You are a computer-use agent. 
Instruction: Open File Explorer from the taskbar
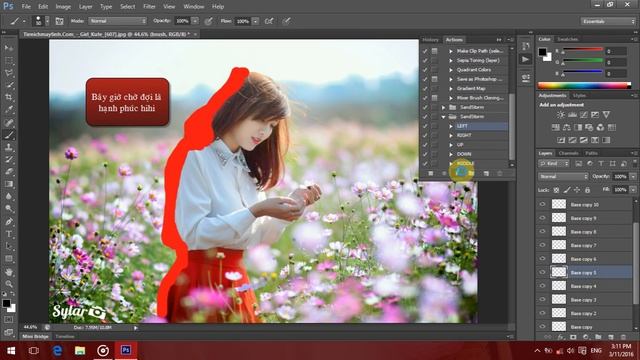pos(80,351)
